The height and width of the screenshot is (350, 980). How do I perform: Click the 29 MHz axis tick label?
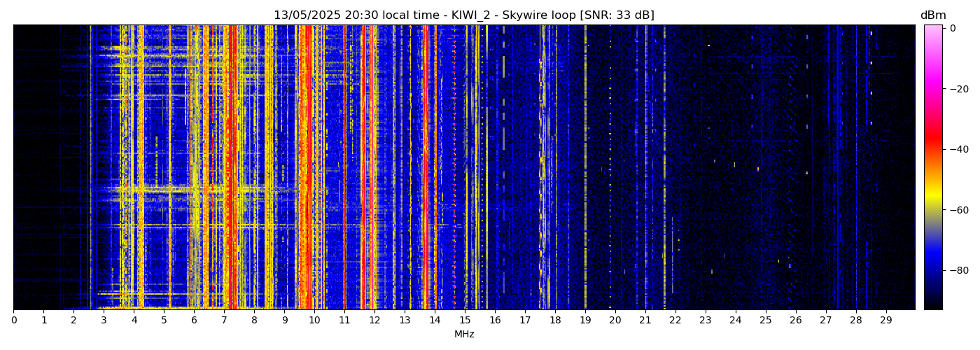click(886, 321)
